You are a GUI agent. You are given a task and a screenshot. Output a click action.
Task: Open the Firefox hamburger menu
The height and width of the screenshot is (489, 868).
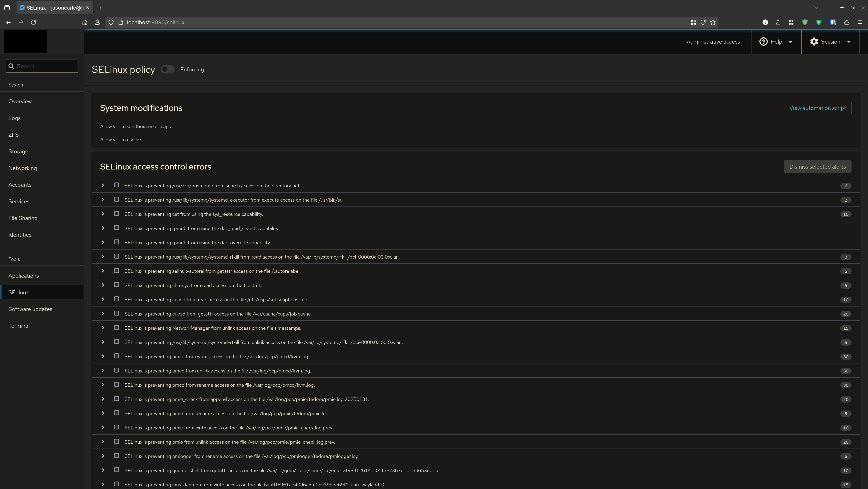point(860,22)
